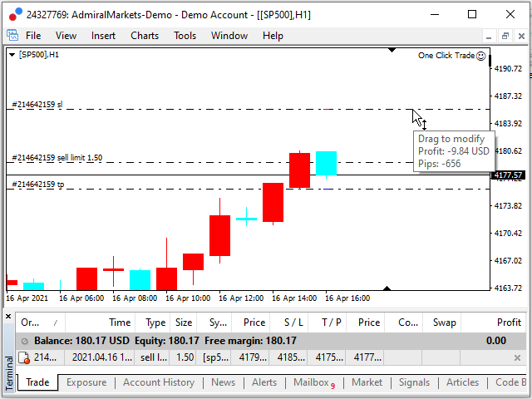Image resolution: width=532 pixels, height=399 pixels.
Task: Close the pending order with the X icon
Action: coord(517,357)
